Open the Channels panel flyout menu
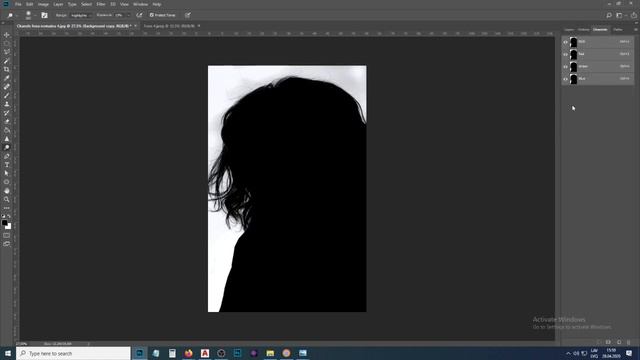The image size is (640, 360). 636,29
